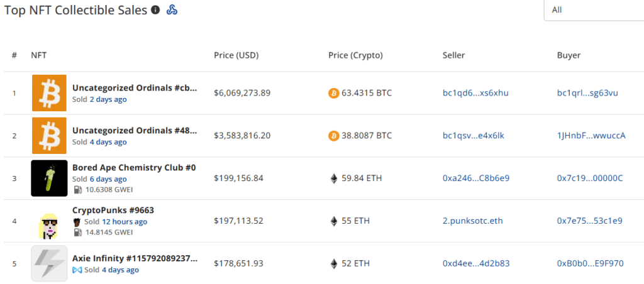Open seller link bc1qd6...xs6xhu
The image size is (644, 284).
[475, 93]
